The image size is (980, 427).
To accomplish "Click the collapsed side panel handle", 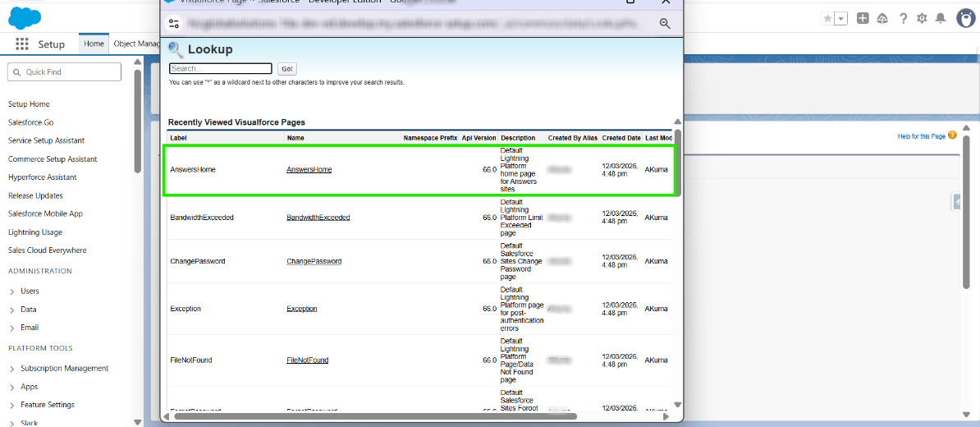I will click(x=956, y=202).
